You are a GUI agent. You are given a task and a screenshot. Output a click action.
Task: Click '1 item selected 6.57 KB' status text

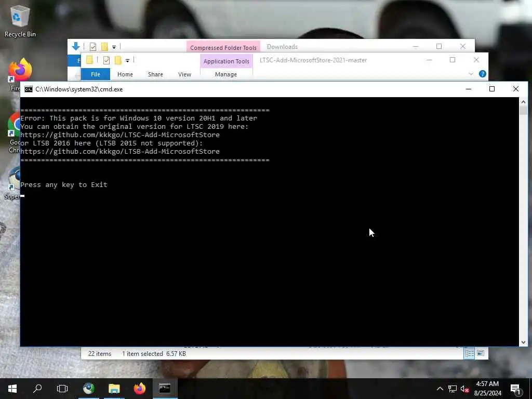154,353
